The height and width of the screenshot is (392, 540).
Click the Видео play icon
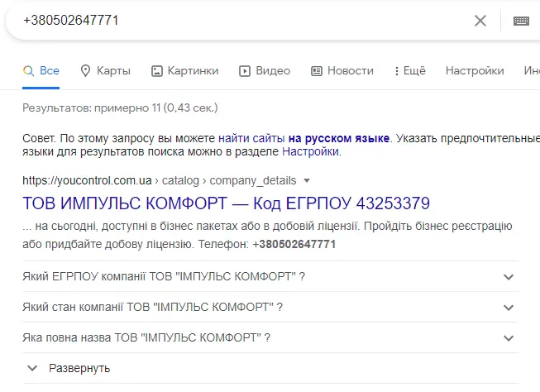pos(245,71)
